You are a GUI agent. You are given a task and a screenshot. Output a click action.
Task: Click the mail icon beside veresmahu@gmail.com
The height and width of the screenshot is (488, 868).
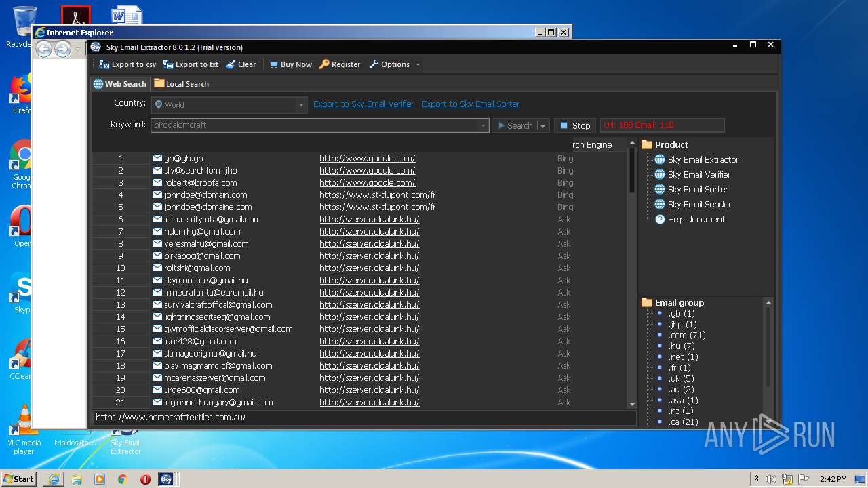click(x=157, y=244)
